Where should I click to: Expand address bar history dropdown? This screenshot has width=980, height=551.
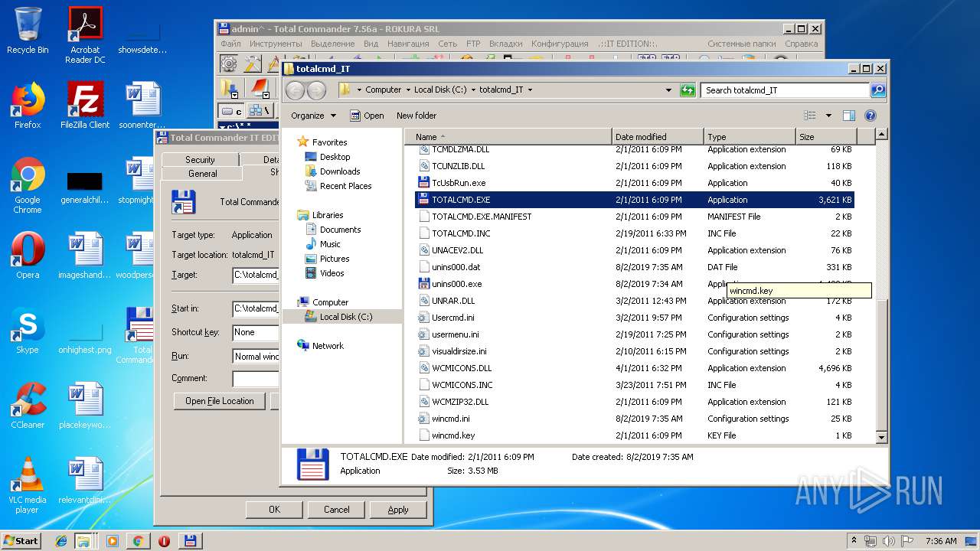click(670, 90)
